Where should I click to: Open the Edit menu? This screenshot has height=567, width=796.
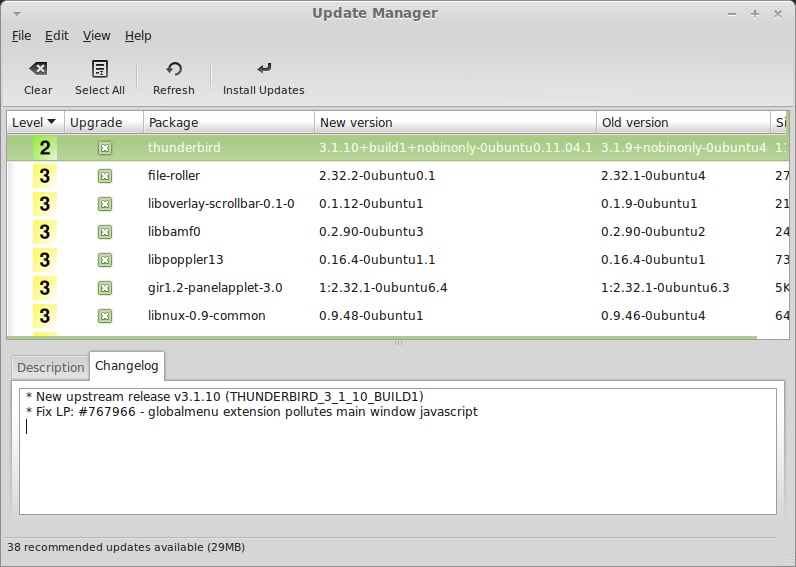point(56,36)
